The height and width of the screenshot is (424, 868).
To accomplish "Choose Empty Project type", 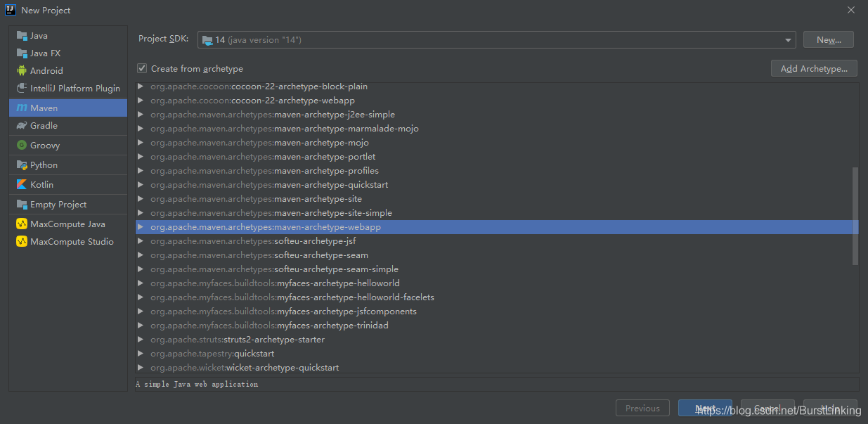I will (68, 205).
